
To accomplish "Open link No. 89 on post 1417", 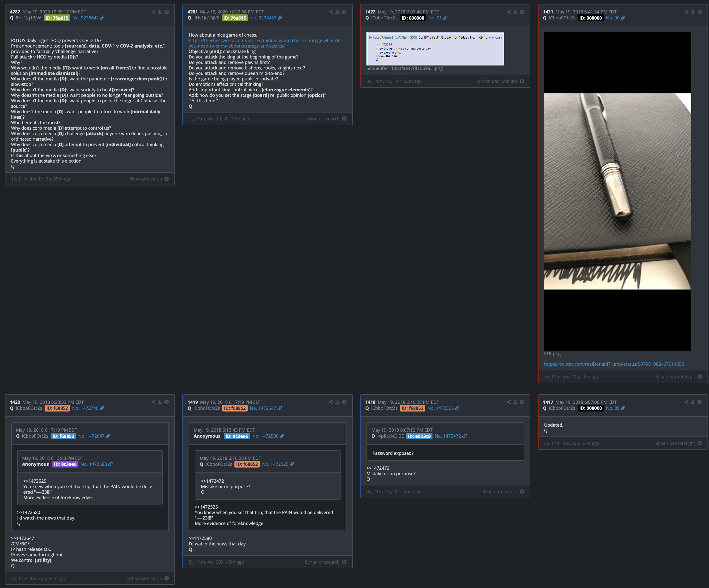I will [x=616, y=408].
